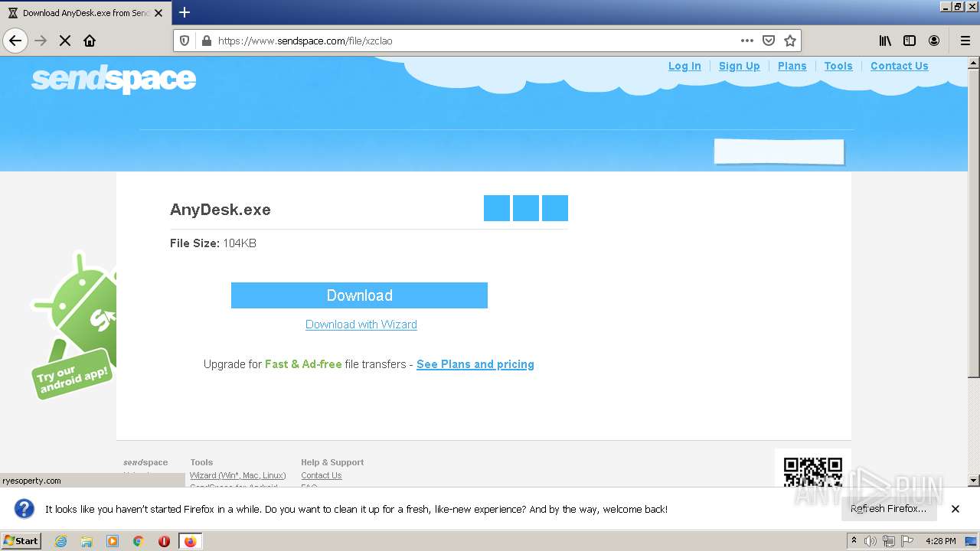Click the second blue share square
The image size is (980, 551).
tap(526, 208)
